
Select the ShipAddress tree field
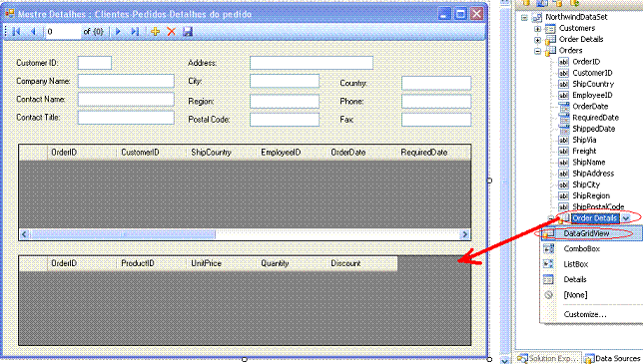pos(593,174)
